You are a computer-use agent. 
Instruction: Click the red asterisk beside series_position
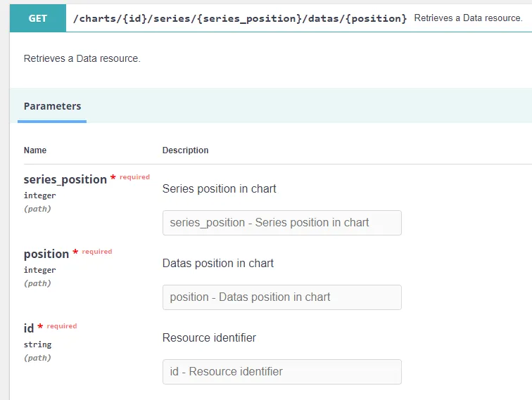(113, 179)
